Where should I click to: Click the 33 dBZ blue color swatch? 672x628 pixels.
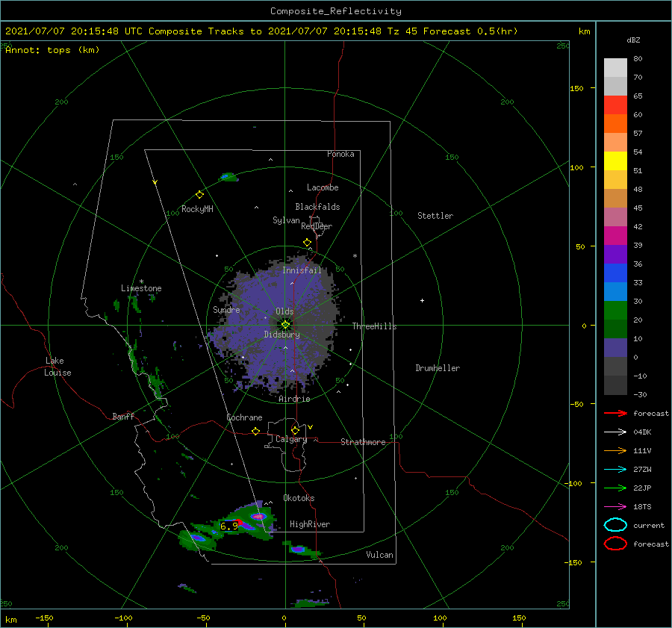tap(615, 273)
